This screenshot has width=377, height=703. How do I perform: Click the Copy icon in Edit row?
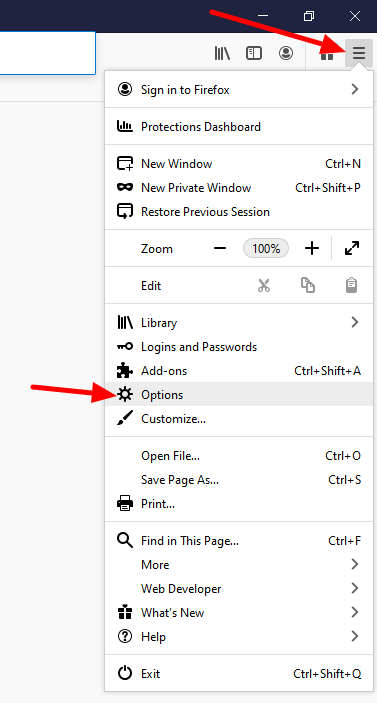[x=308, y=286]
